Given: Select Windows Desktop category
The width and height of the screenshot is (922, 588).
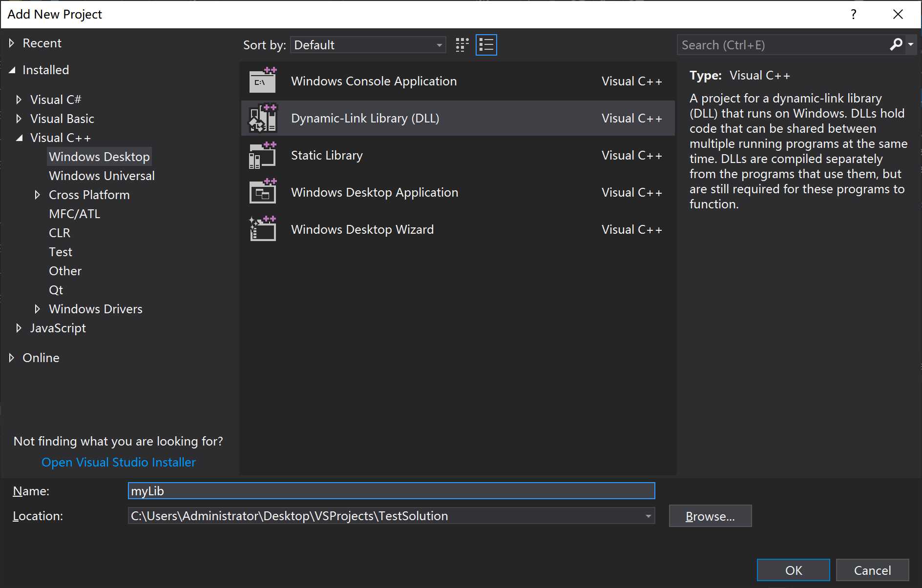Looking at the screenshot, I should 99,157.
